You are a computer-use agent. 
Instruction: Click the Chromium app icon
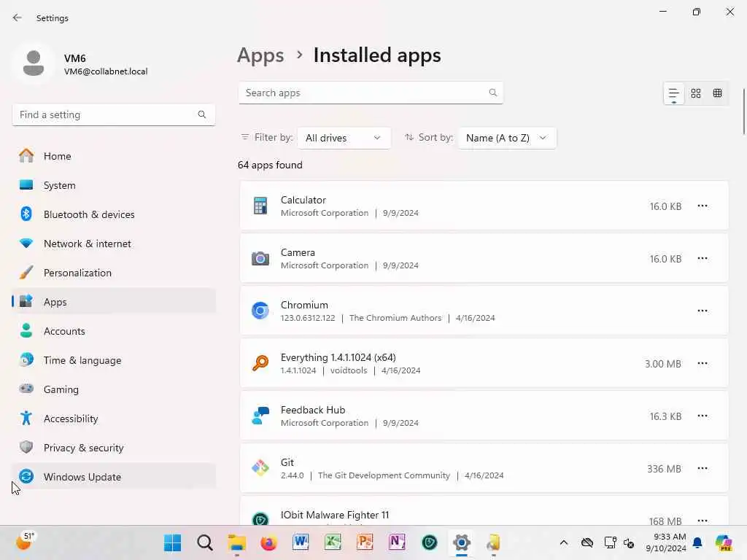(x=260, y=311)
